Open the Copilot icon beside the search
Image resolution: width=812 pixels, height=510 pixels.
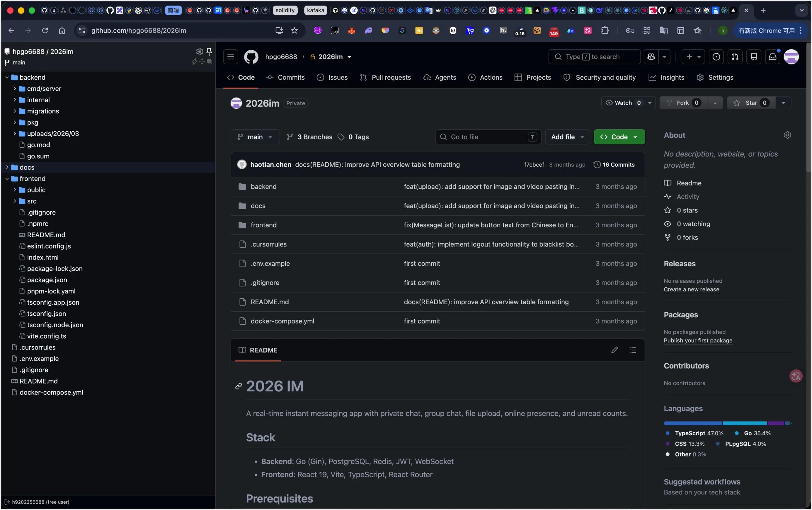click(651, 57)
